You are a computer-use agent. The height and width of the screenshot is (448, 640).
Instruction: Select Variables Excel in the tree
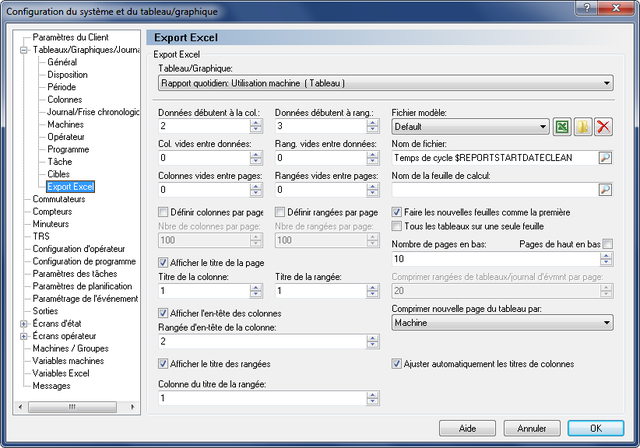coord(61,373)
